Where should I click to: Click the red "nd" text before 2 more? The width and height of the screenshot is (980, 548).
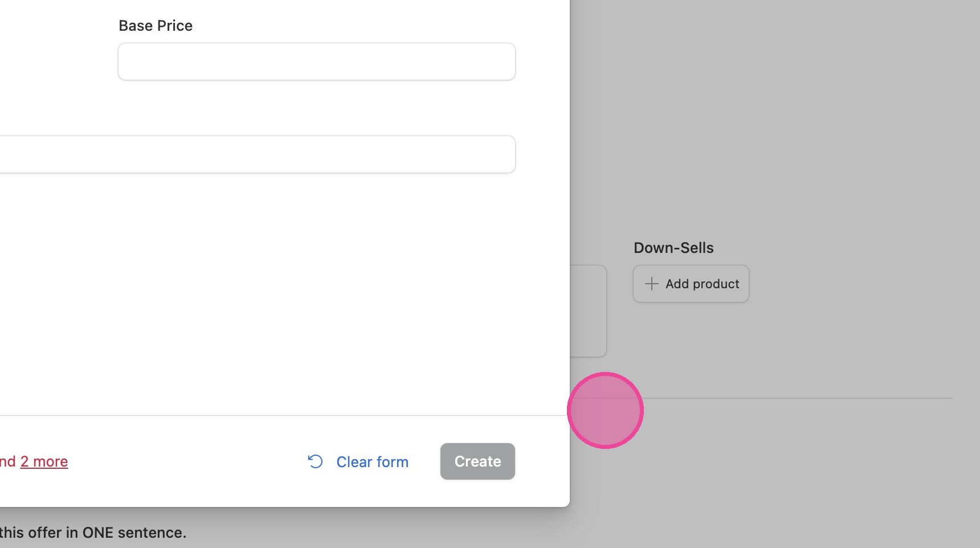tap(8, 461)
